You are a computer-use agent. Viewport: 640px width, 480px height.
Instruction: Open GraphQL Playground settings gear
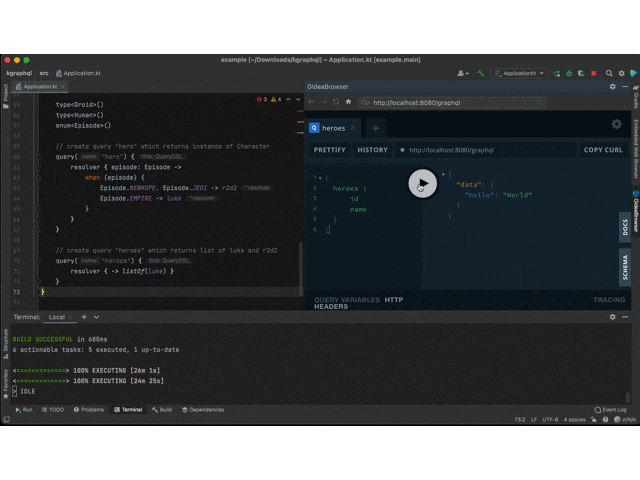tap(616, 124)
